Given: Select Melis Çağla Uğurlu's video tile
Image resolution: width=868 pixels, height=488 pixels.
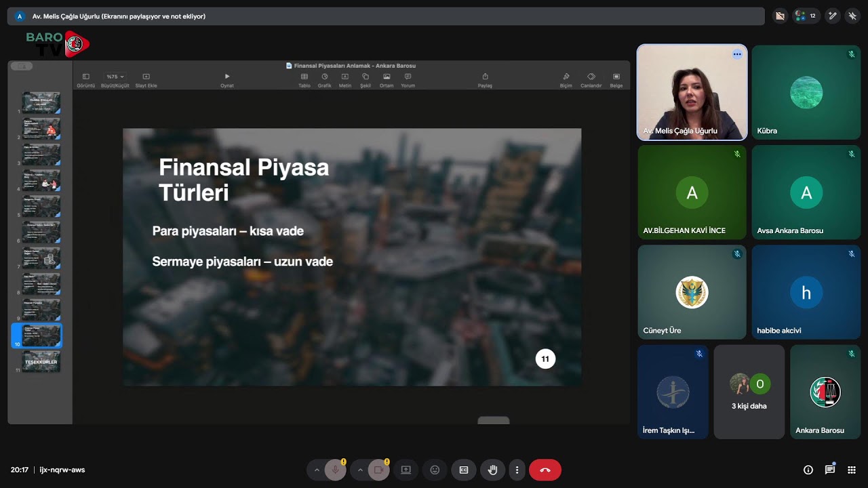Looking at the screenshot, I should (692, 92).
